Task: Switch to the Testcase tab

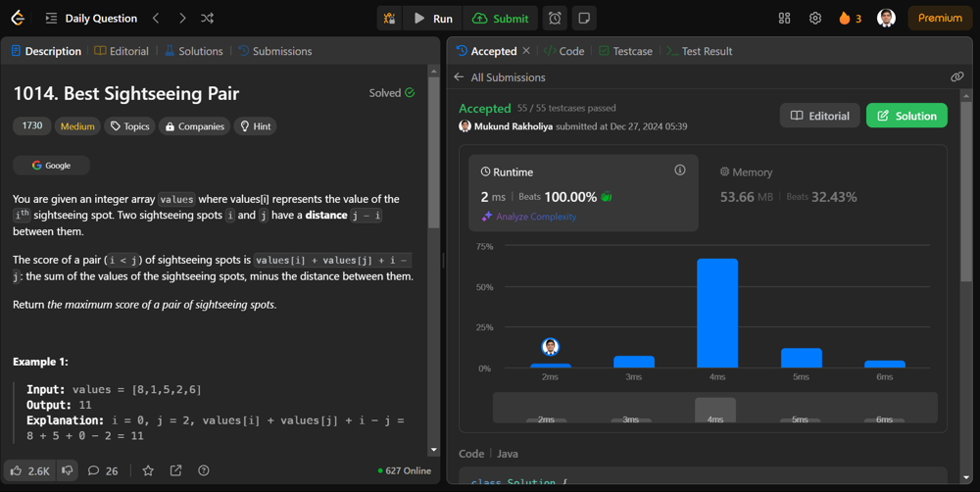Action: coord(625,51)
